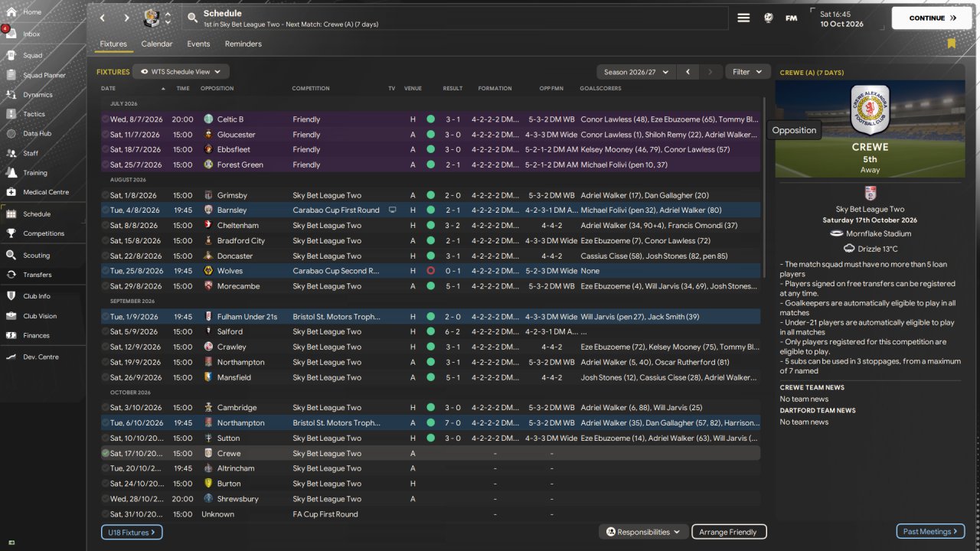Open the Filter dropdown
The height and width of the screenshot is (551, 980).
(747, 72)
